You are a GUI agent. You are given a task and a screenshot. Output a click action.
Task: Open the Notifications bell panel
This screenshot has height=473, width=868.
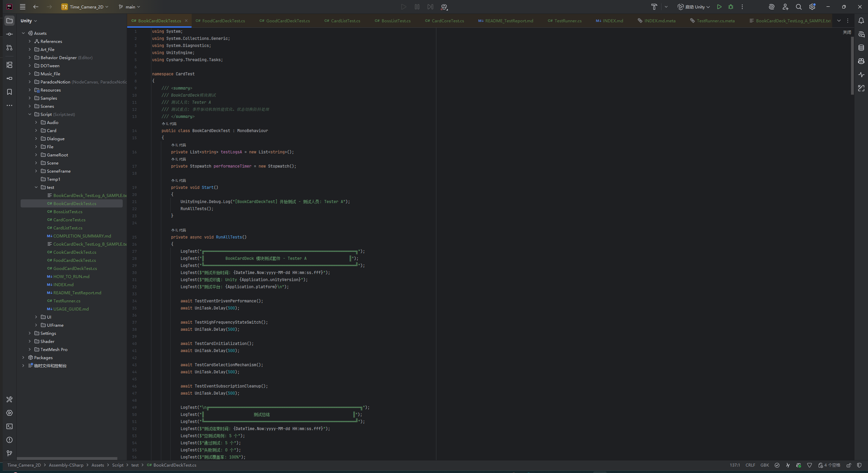[861, 21]
